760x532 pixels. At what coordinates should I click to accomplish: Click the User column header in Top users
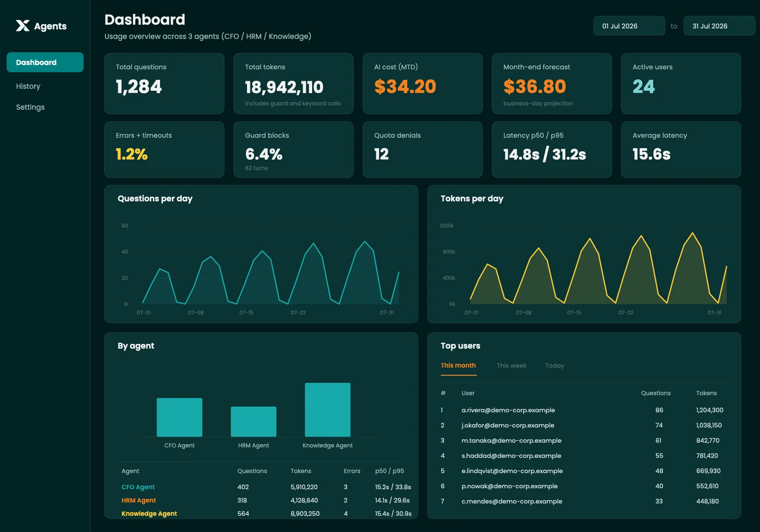(468, 393)
